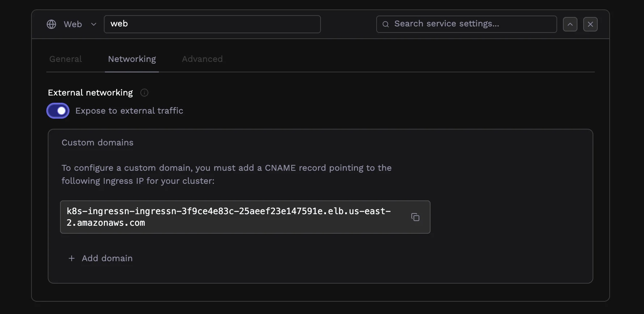
Task: Toggle Expose to external traffic switch
Action: coord(58,111)
